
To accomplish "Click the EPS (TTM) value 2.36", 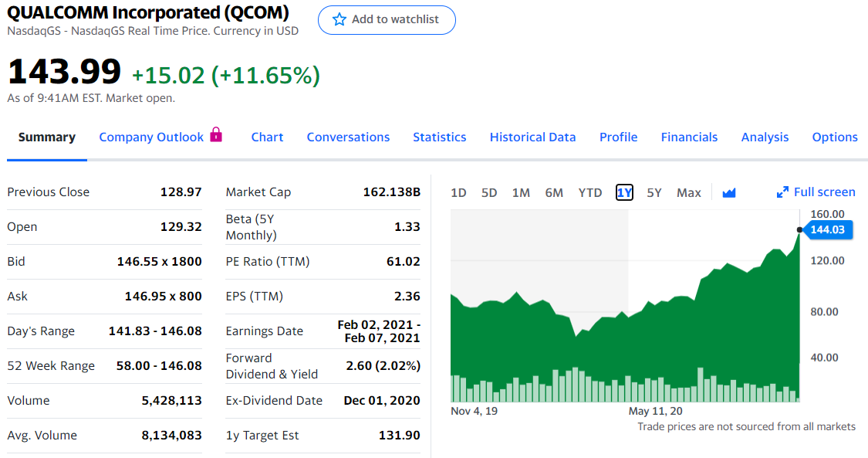I will tap(407, 297).
